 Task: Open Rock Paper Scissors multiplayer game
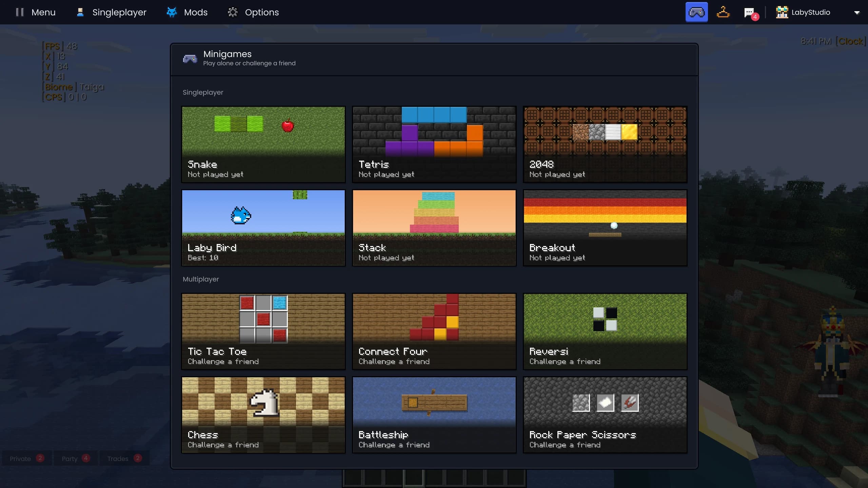[605, 415]
